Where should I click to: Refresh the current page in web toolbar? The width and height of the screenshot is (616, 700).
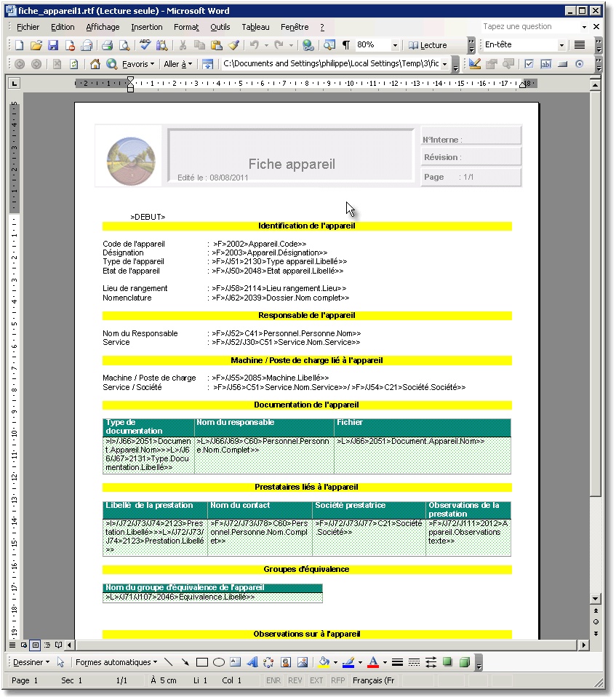point(73,64)
